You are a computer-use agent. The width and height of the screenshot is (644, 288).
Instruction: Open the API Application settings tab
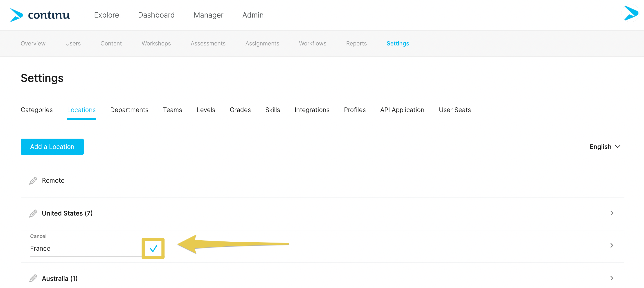pyautogui.click(x=402, y=110)
